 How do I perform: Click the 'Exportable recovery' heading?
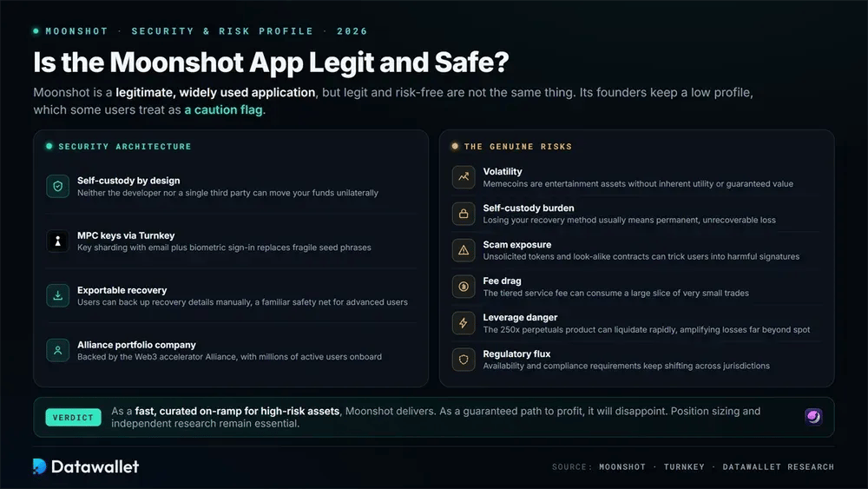(x=122, y=290)
